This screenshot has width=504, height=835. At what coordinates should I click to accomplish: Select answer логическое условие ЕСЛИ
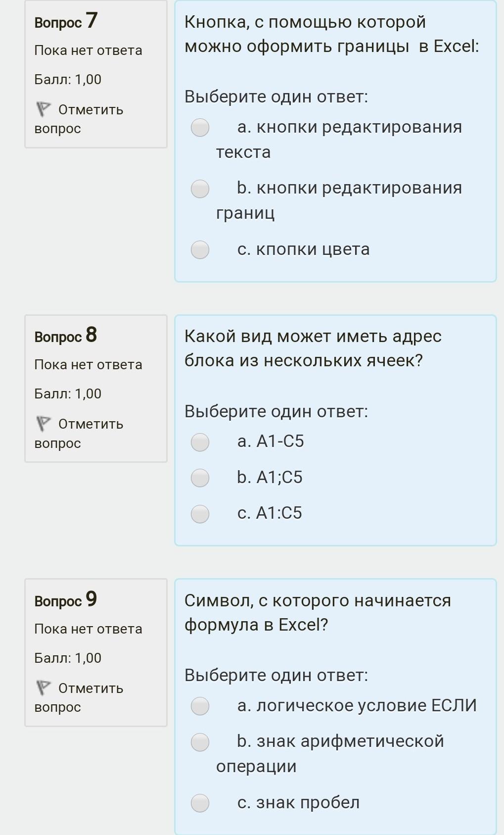pos(200,706)
